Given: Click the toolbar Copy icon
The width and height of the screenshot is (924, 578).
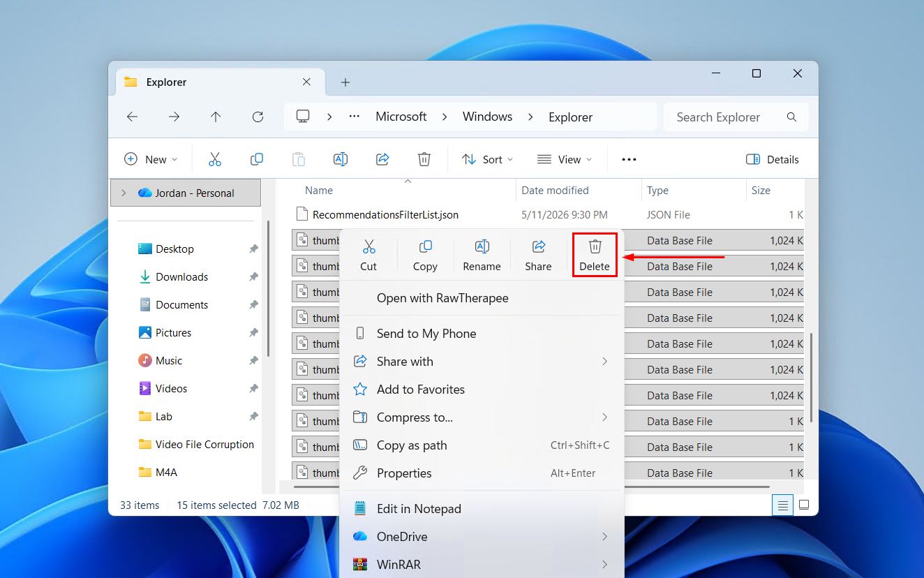Looking at the screenshot, I should pos(257,159).
